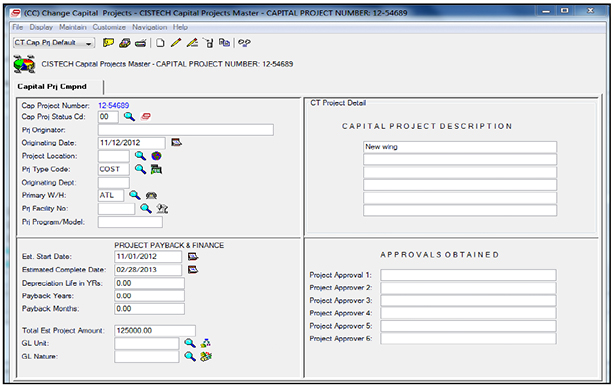Click magnifier beside Prj Type Code
Screen dimensions: 615x389
click(x=140, y=169)
